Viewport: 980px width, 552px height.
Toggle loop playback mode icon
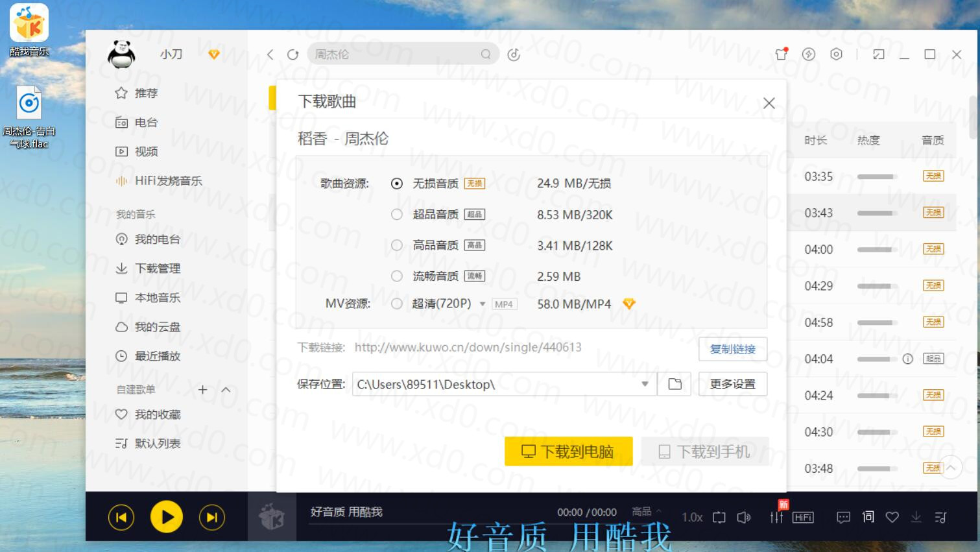[x=719, y=518]
